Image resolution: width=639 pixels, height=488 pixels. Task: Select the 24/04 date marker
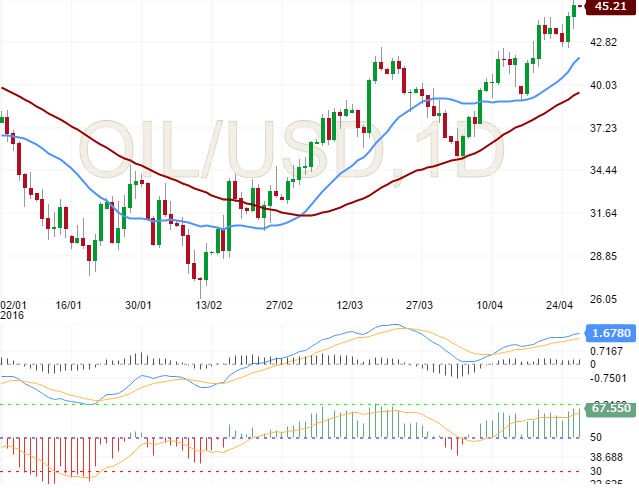[560, 304]
